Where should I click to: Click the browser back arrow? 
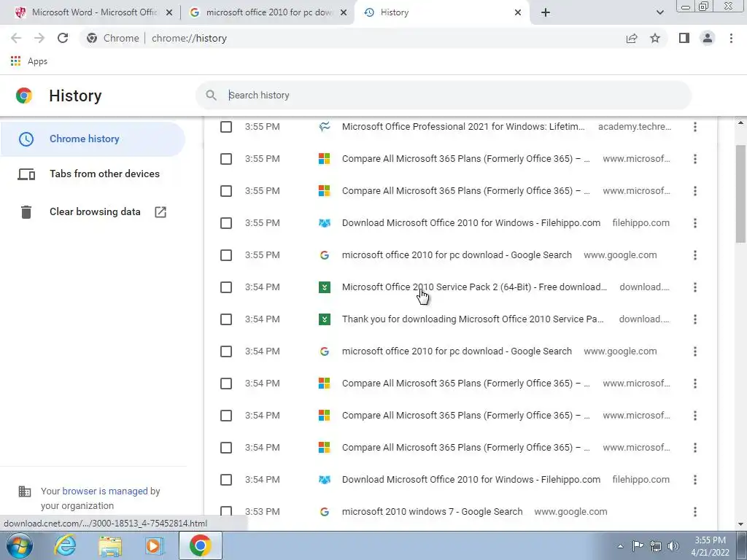pyautogui.click(x=16, y=38)
